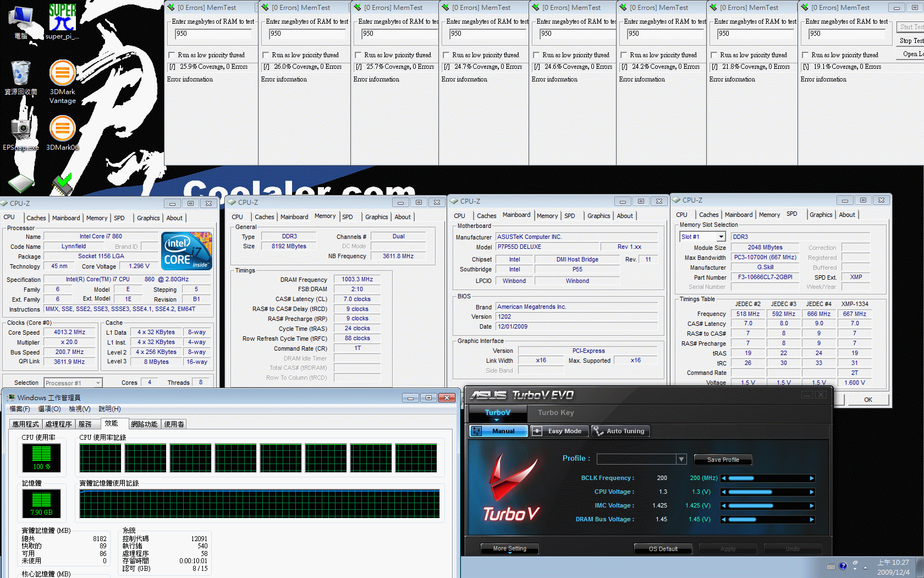Click the blue help icon in the system tray
924x578 pixels.
843,566
